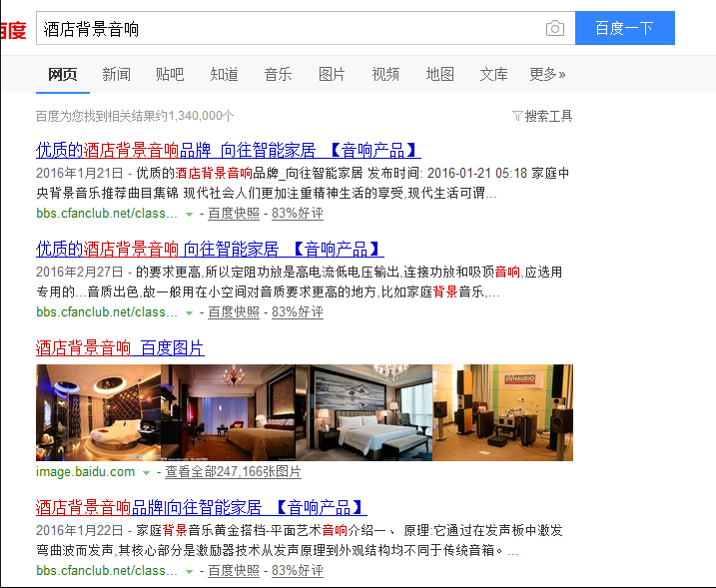This screenshot has width=716, height=588.
Task: Open the first result titled 优质的酒店背景音响品牌
Action: (x=228, y=151)
